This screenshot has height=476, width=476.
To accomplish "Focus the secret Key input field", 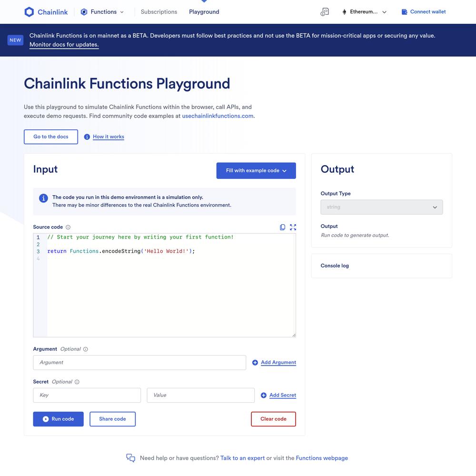I will [87, 395].
